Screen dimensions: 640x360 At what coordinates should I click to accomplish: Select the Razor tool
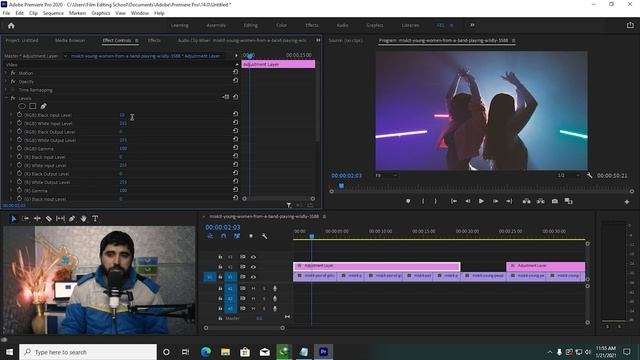tap(49, 219)
